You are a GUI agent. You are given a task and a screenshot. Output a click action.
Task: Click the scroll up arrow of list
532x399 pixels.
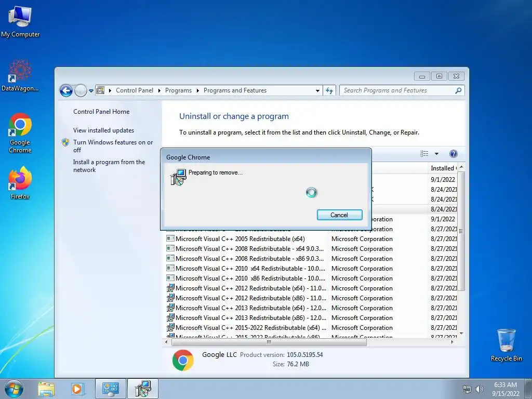[x=461, y=168]
